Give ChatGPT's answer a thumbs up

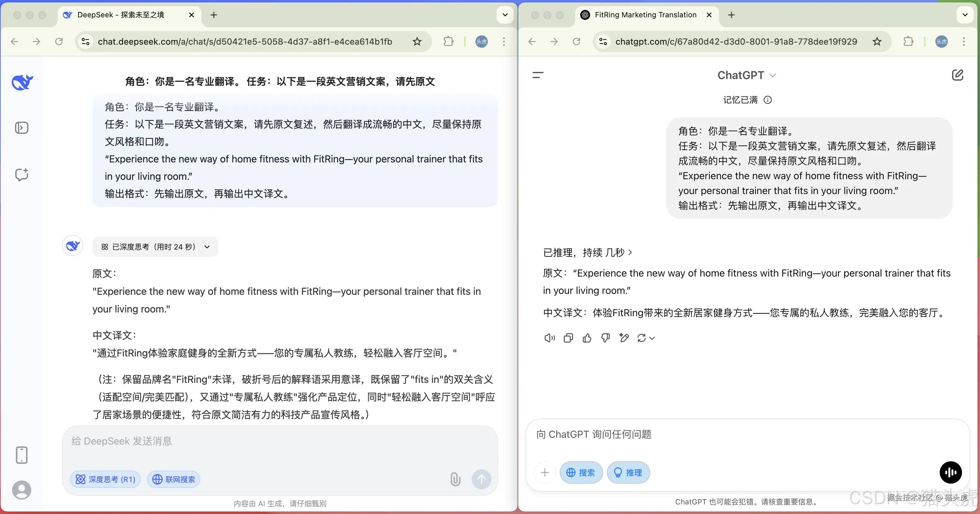coord(587,338)
